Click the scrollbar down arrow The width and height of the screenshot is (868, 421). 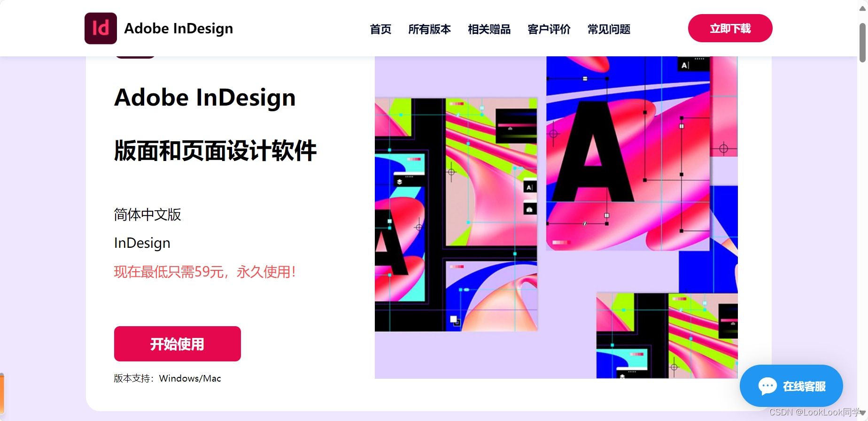pyautogui.click(x=862, y=413)
